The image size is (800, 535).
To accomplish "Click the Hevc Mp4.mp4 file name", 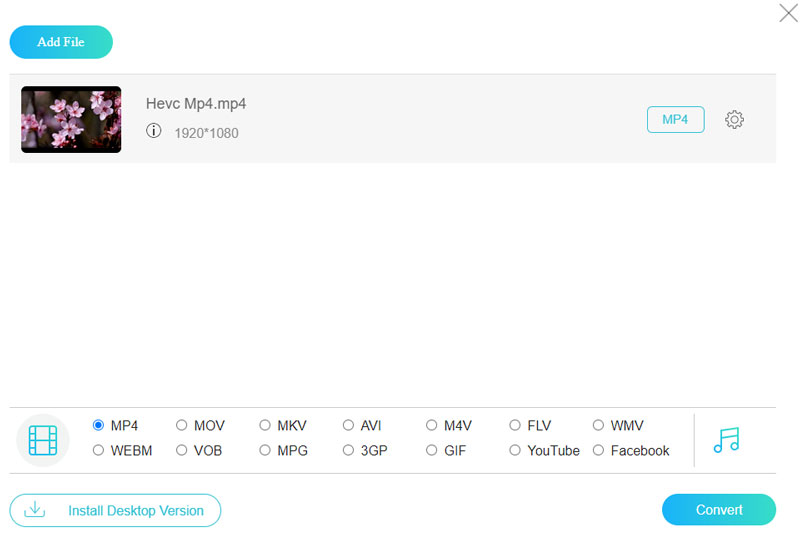I will click(196, 104).
